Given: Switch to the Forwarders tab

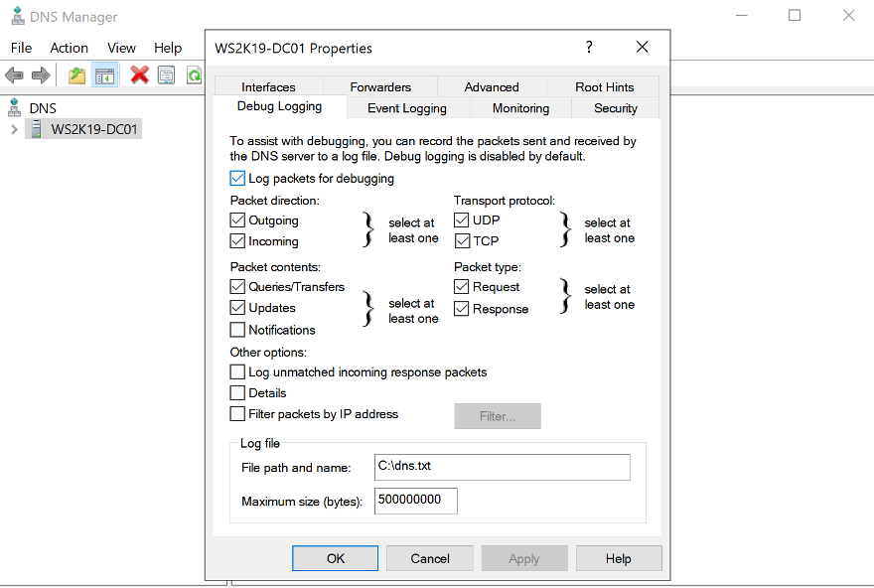Looking at the screenshot, I should tap(380, 87).
